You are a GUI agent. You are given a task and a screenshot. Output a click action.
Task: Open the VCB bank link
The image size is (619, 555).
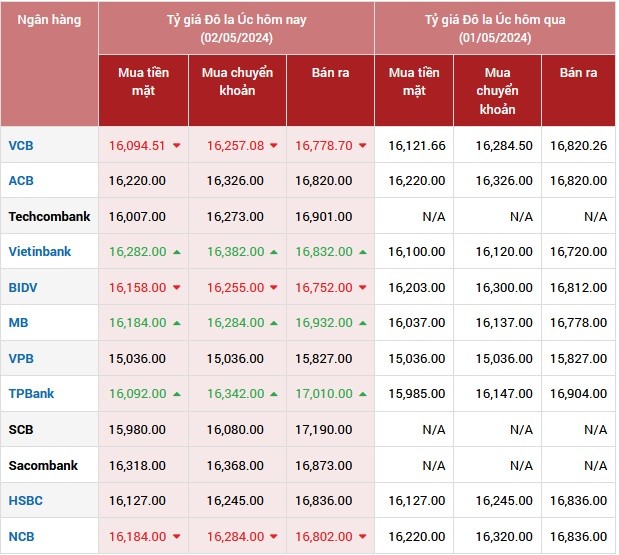tap(21, 146)
